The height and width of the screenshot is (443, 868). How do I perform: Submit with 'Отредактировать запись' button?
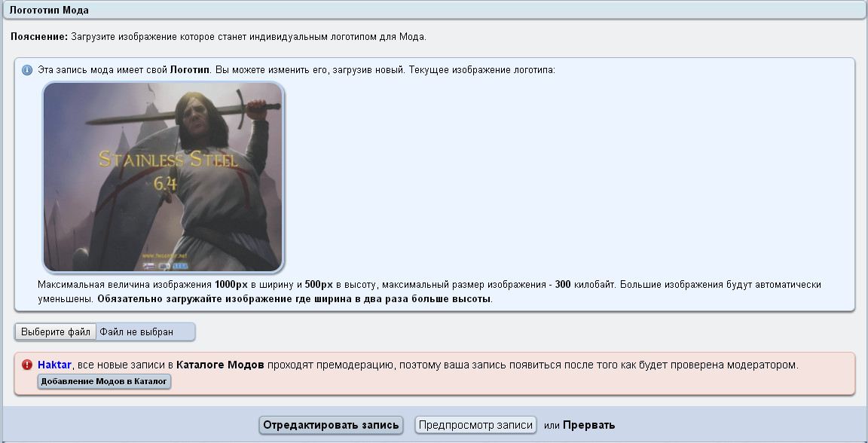click(x=331, y=425)
